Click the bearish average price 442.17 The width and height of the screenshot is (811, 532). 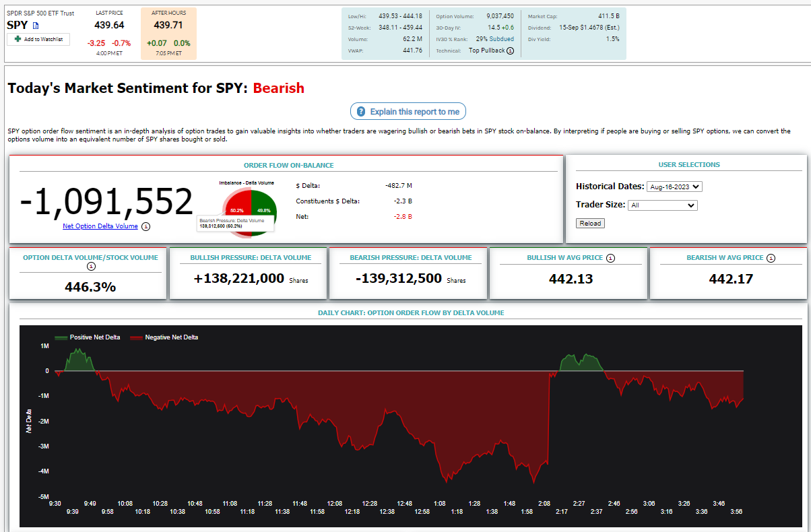click(731, 279)
